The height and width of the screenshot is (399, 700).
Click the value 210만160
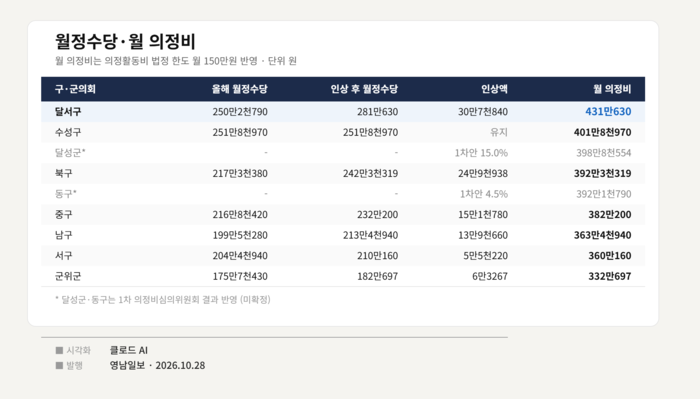click(x=378, y=255)
